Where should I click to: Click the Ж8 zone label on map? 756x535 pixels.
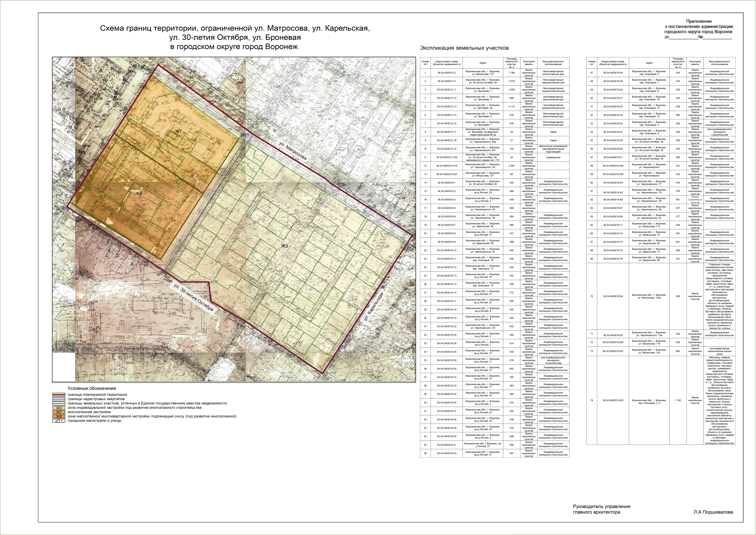pos(139,193)
